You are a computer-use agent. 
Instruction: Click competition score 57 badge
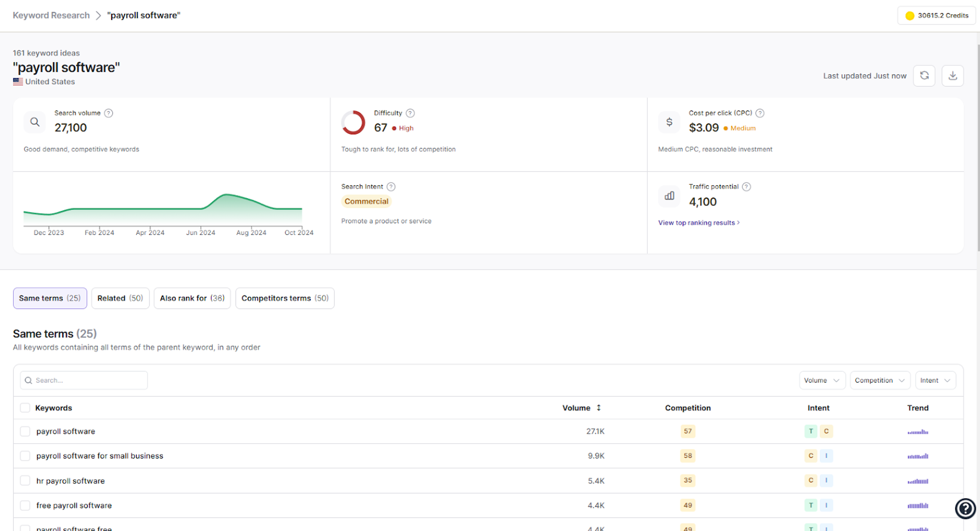tap(688, 431)
